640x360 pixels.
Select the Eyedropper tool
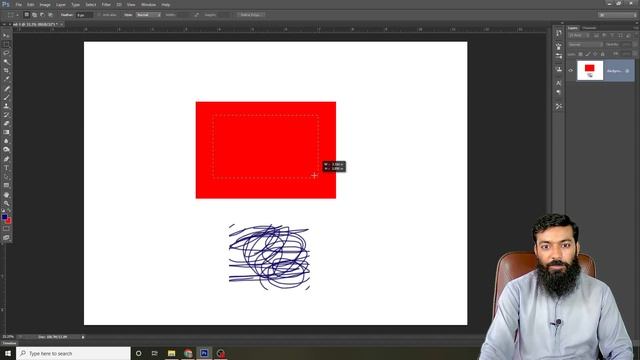(6, 79)
